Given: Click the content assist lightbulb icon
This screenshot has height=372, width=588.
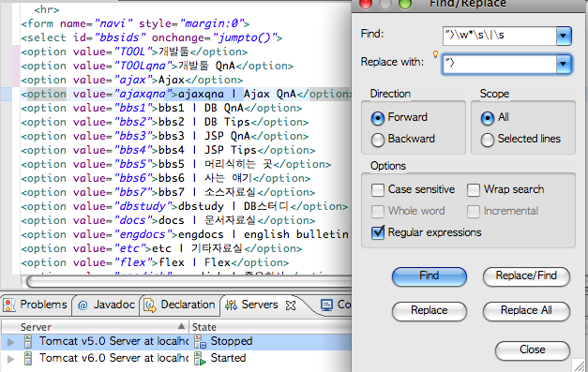Looking at the screenshot, I should pos(435,54).
